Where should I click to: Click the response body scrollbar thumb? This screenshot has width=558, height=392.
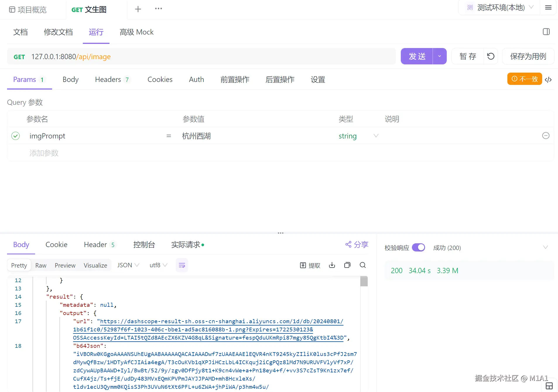coord(364,281)
